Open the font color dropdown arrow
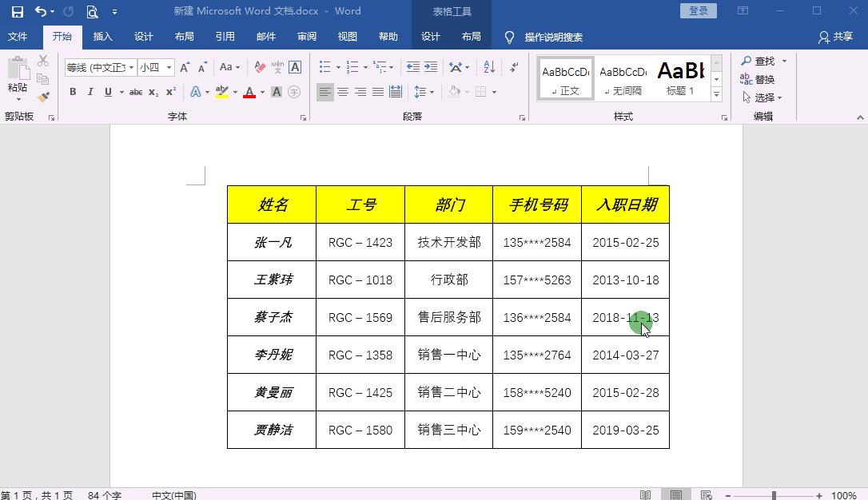This screenshot has height=500, width=868. coord(262,93)
